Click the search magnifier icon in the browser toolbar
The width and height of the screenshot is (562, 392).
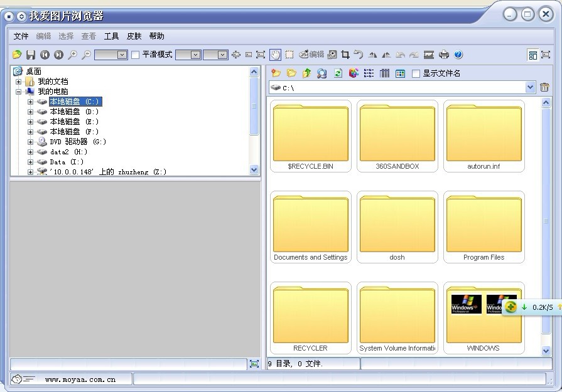322,73
